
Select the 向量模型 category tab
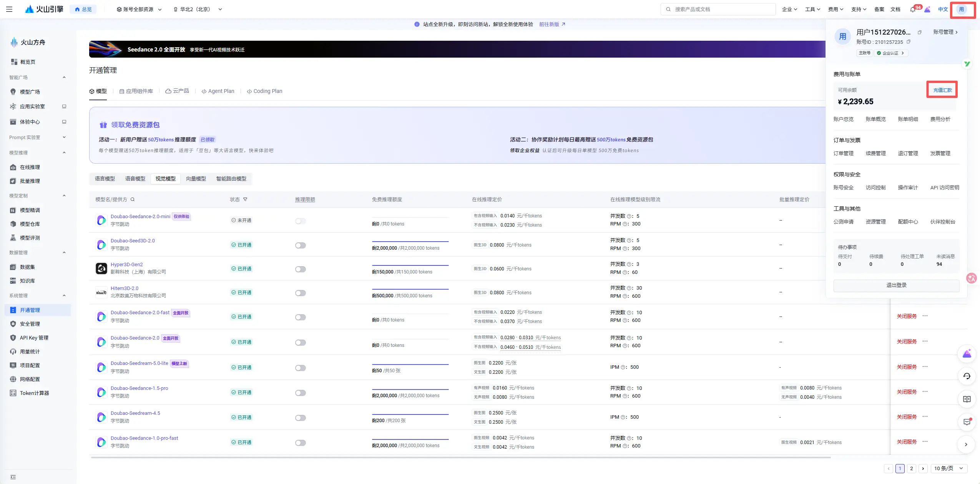tap(196, 179)
